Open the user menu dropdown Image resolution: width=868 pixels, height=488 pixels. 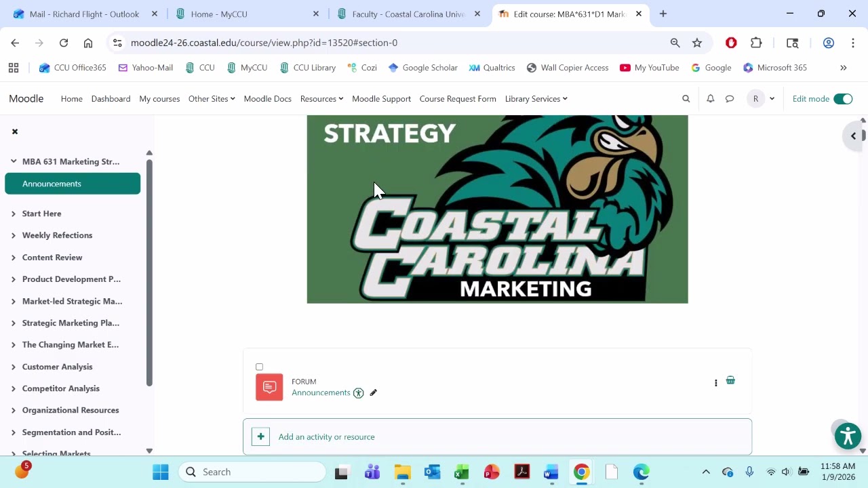(761, 99)
